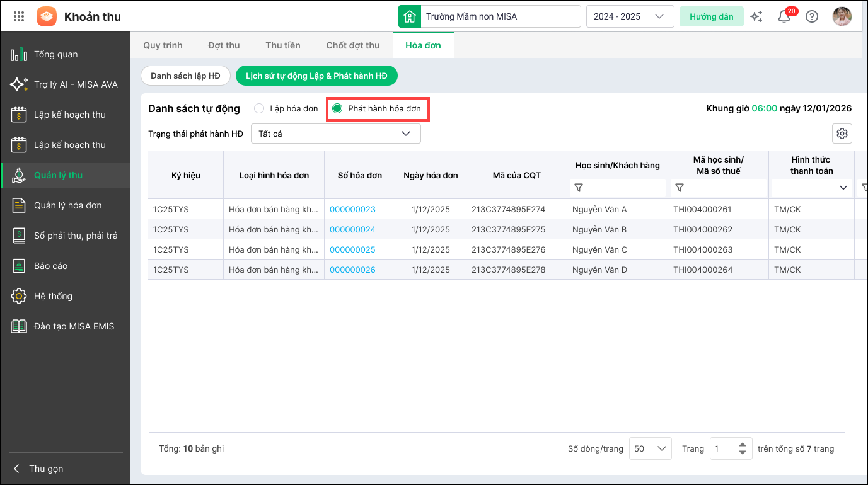The image size is (868, 485).
Task: Select the Phát hành hóa đơn radio button
Action: 337,109
